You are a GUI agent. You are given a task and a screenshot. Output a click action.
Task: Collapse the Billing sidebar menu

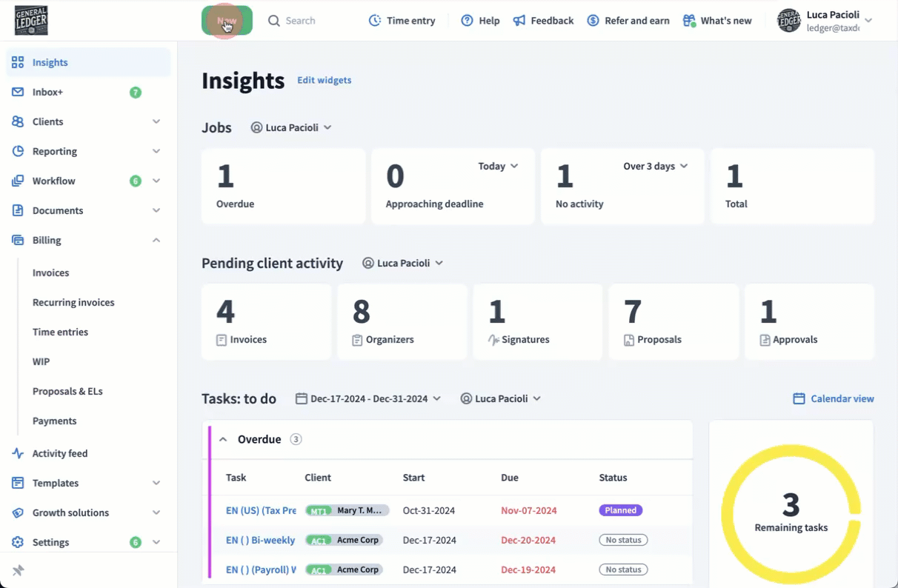click(156, 240)
